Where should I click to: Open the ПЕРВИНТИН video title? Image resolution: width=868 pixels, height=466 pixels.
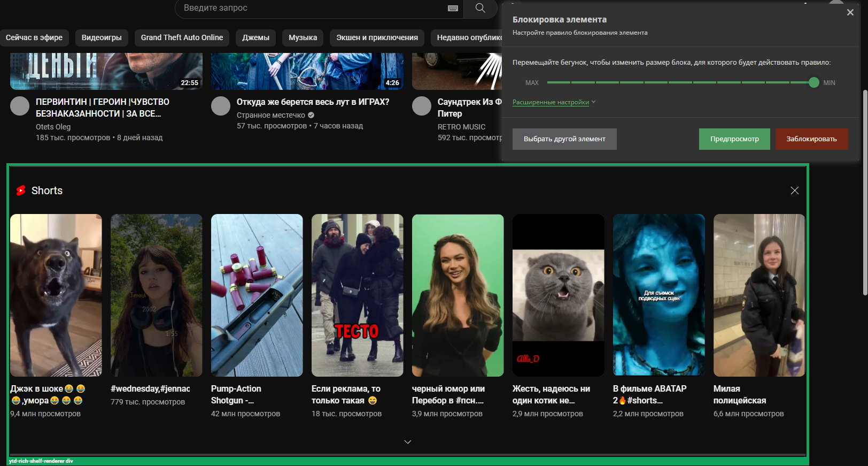[103, 108]
